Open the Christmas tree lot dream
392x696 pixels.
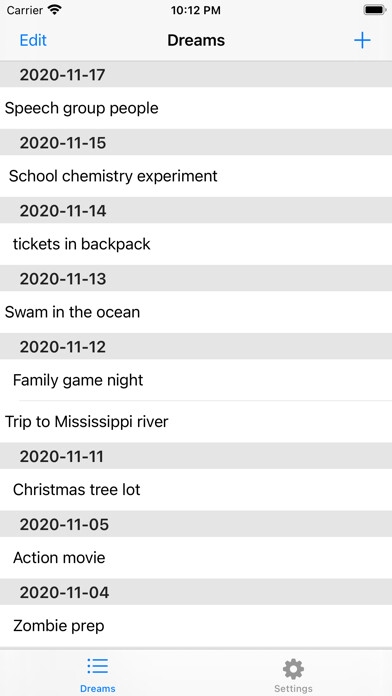tap(196, 490)
